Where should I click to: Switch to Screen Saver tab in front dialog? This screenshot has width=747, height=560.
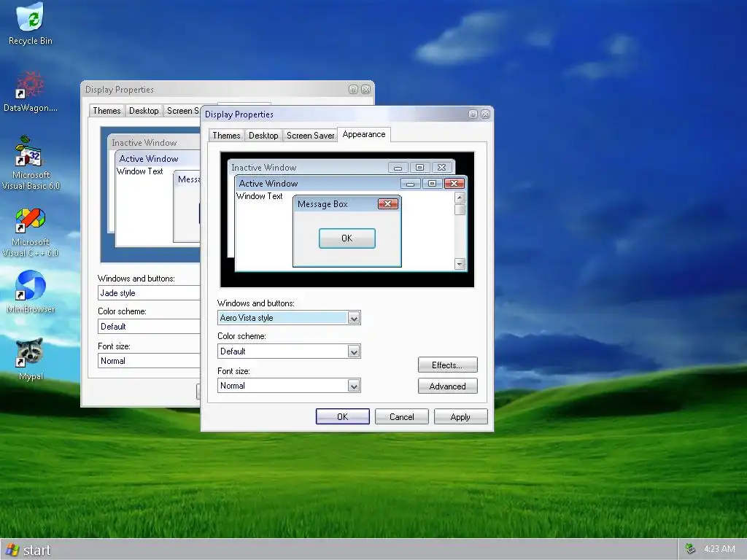pos(310,136)
